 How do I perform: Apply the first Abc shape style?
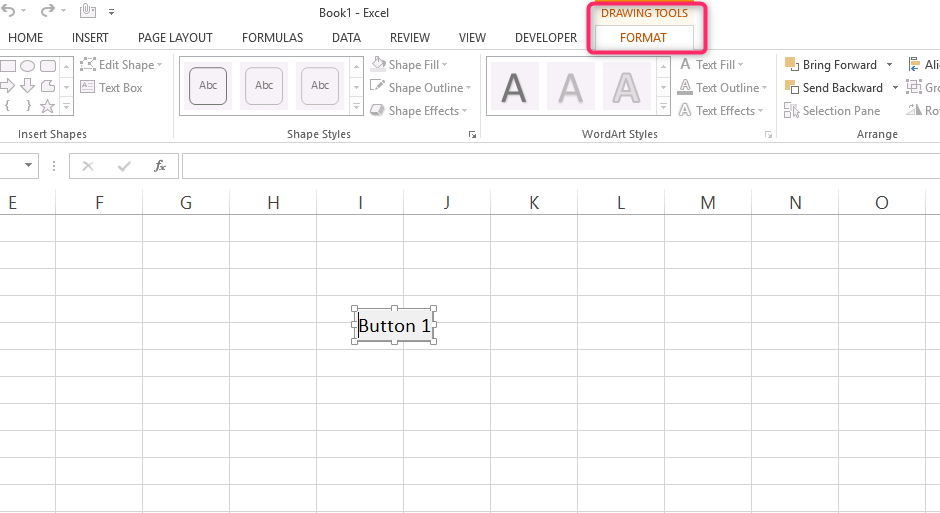click(x=208, y=86)
